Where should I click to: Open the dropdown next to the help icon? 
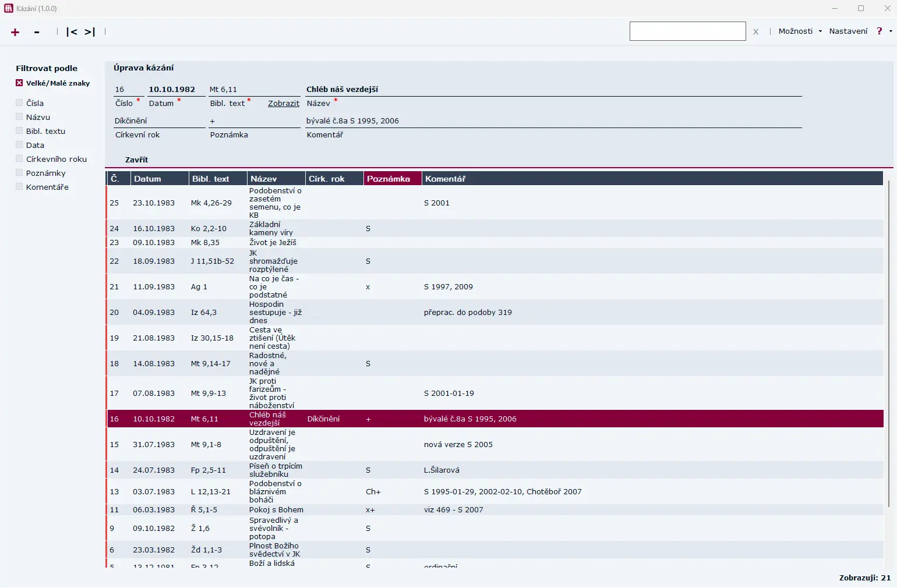pyautogui.click(x=889, y=31)
